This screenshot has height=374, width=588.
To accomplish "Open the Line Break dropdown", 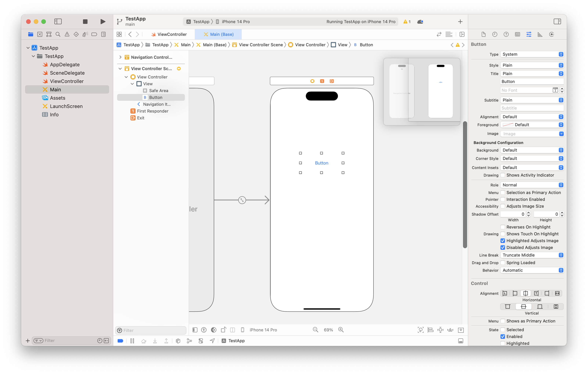I will (x=532, y=255).
